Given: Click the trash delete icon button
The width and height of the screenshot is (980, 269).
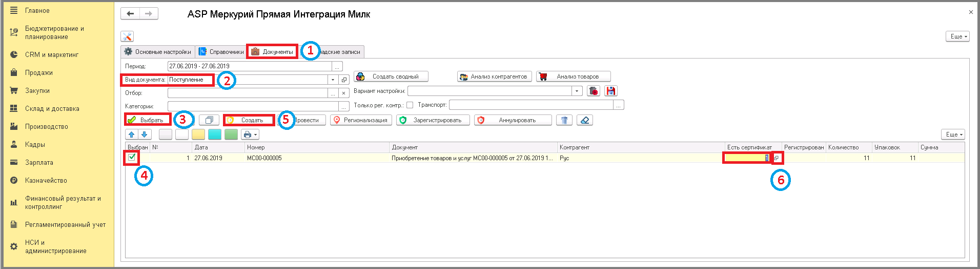Looking at the screenshot, I should point(564,120).
